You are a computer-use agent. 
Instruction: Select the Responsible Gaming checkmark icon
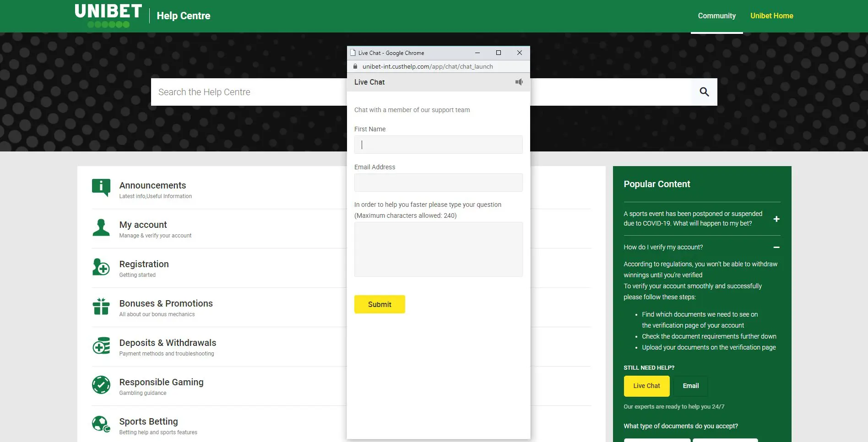point(101,384)
